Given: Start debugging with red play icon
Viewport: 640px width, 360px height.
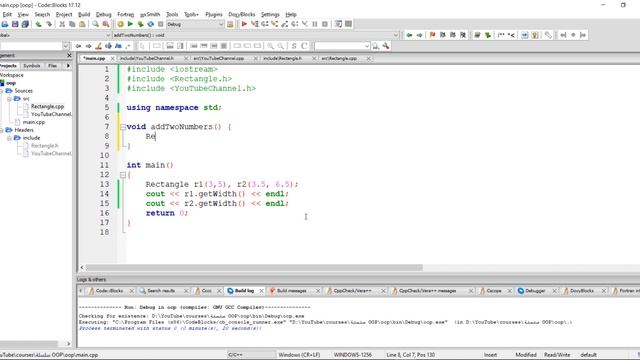Looking at the screenshot, I should 244,24.
